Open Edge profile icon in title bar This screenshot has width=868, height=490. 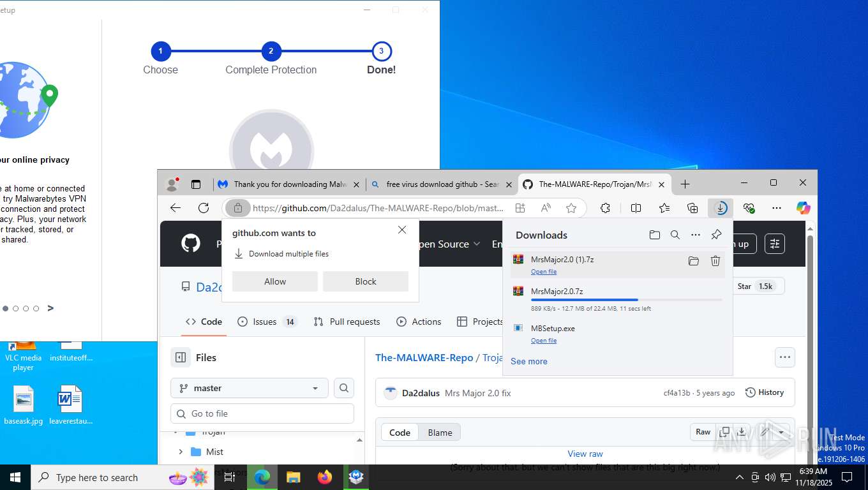click(172, 184)
